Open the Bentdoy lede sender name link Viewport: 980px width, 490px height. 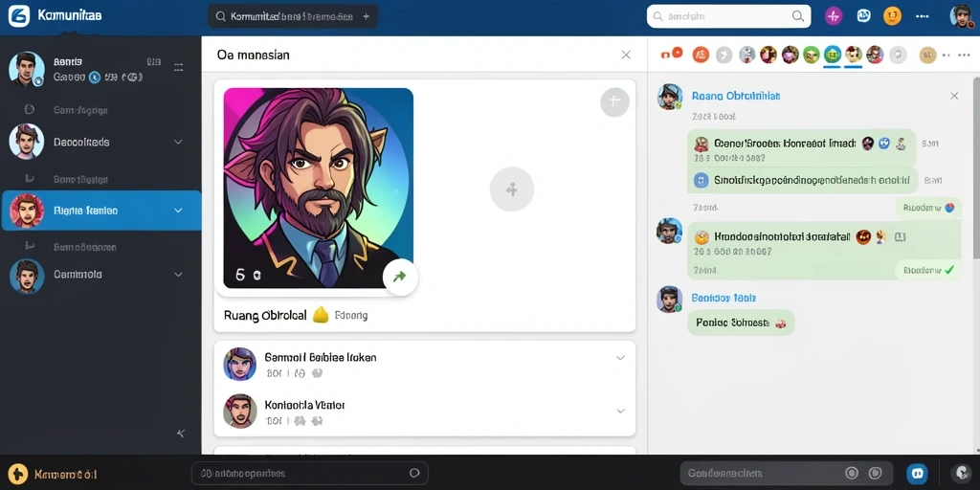tap(724, 299)
